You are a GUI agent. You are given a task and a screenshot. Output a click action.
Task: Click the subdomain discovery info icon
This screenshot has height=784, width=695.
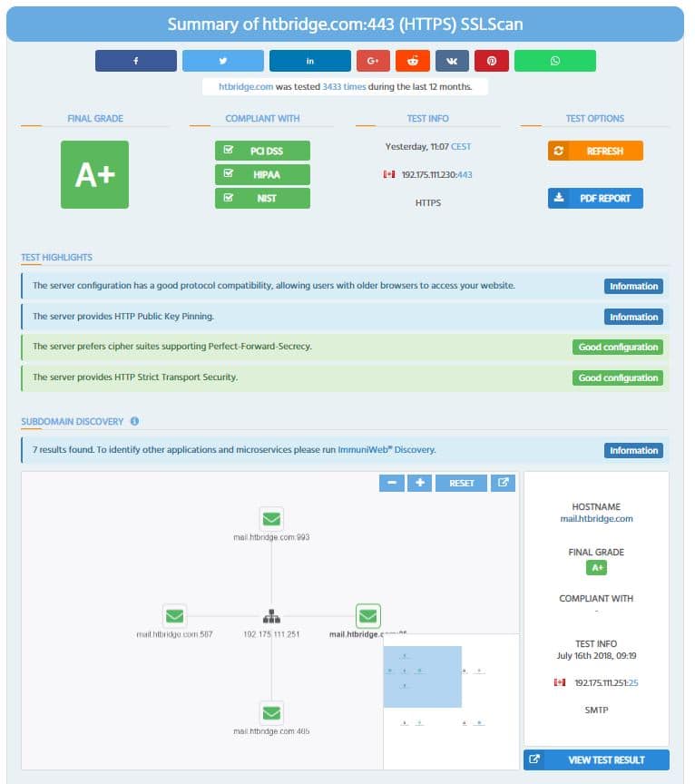[x=134, y=421]
